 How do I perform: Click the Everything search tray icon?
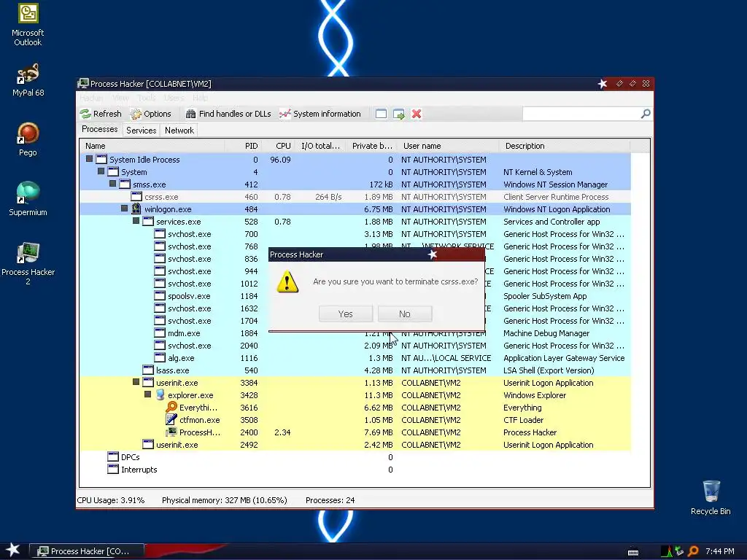[x=693, y=551]
